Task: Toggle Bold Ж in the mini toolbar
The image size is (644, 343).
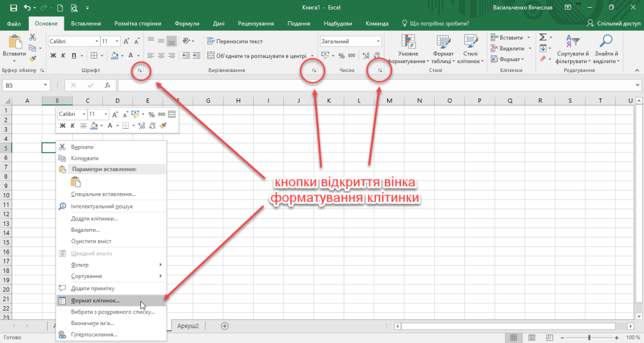Action: tap(62, 125)
